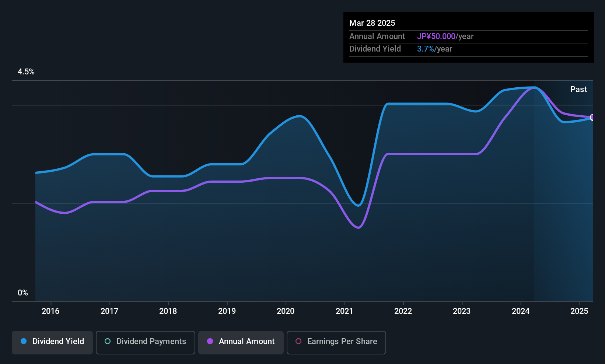Click the 2025 year label on axis
605x364 pixels.
point(579,311)
